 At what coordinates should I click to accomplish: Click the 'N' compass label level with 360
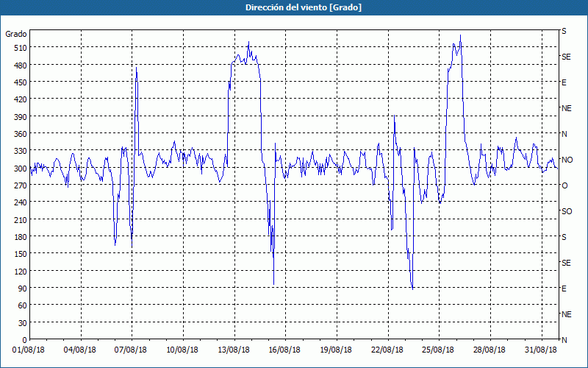[564, 134]
